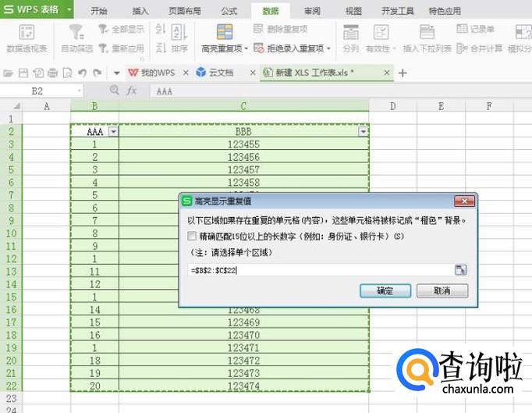
Task: Open the 开发工具 ribbon tab
Action: coord(398,11)
